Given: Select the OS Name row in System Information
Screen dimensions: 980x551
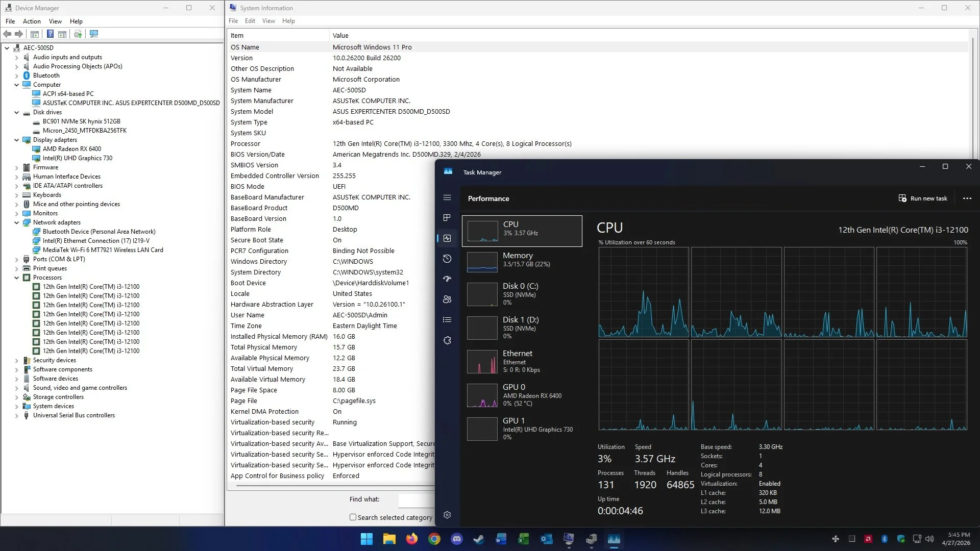Looking at the screenshot, I should pos(597,47).
